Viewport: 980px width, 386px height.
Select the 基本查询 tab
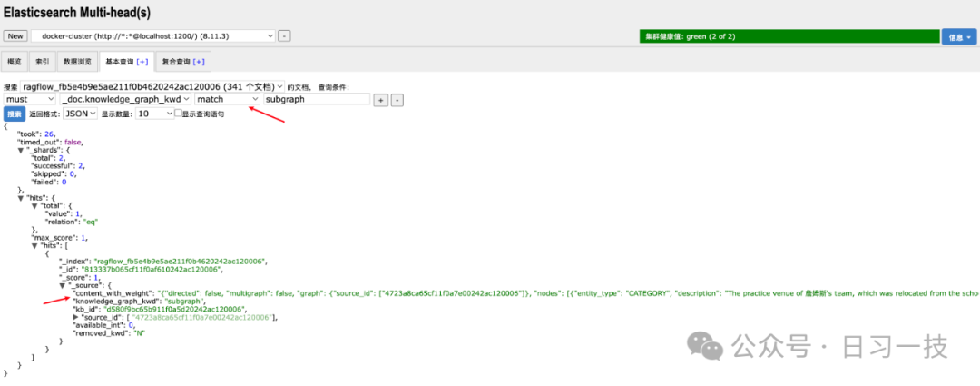click(x=120, y=62)
